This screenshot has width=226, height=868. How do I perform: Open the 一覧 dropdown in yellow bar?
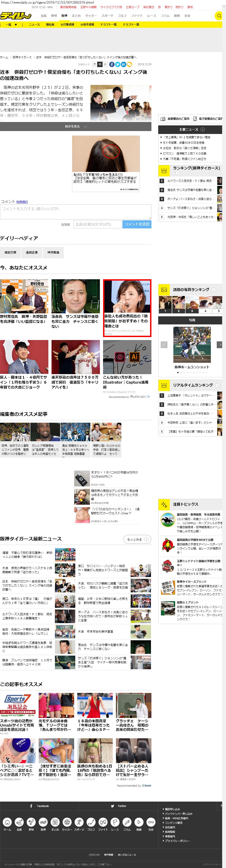pos(11,25)
